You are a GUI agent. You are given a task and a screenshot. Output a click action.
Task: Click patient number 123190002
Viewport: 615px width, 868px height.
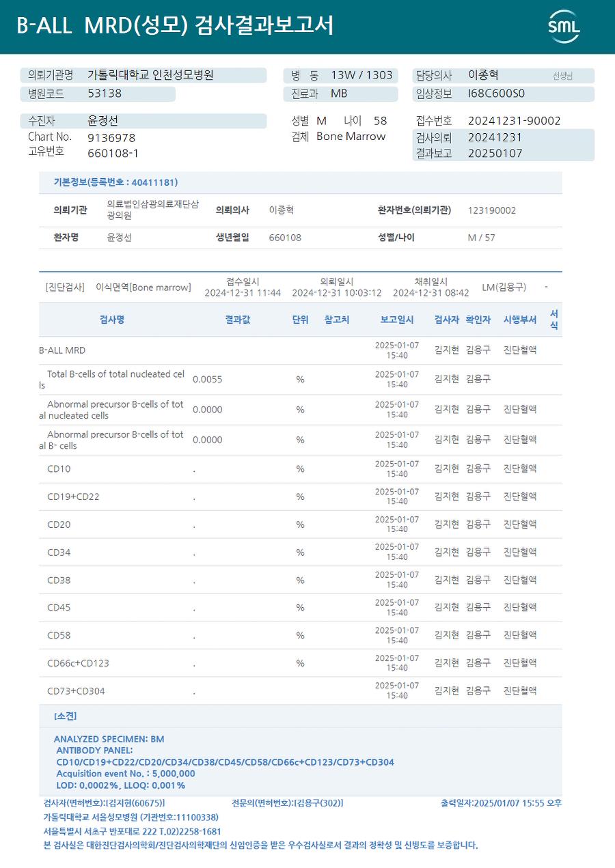[492, 210]
